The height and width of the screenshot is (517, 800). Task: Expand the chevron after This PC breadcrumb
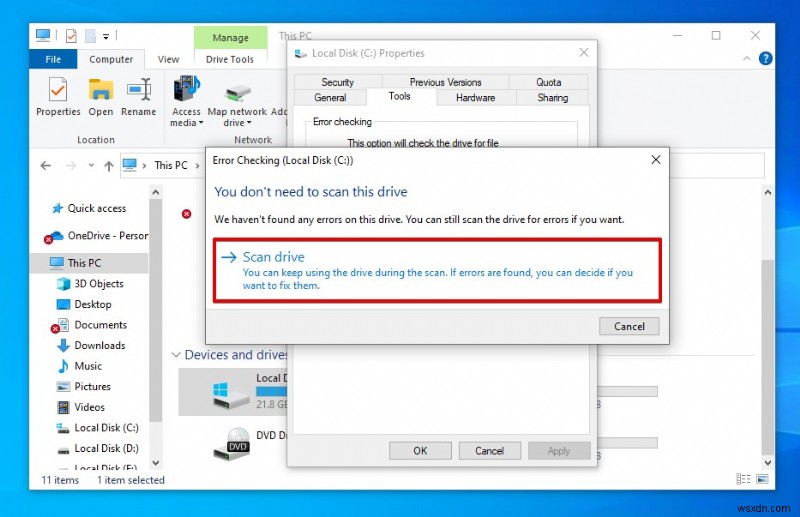click(x=197, y=166)
